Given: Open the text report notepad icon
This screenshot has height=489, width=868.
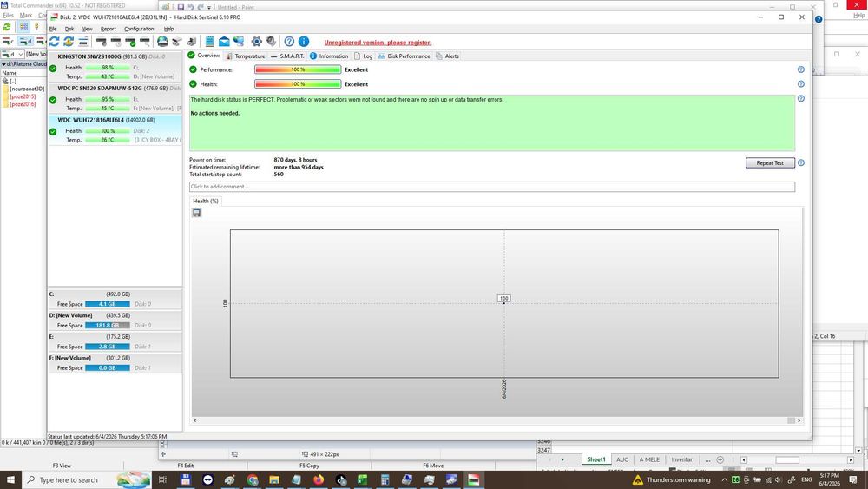Looking at the screenshot, I should click(x=209, y=42).
